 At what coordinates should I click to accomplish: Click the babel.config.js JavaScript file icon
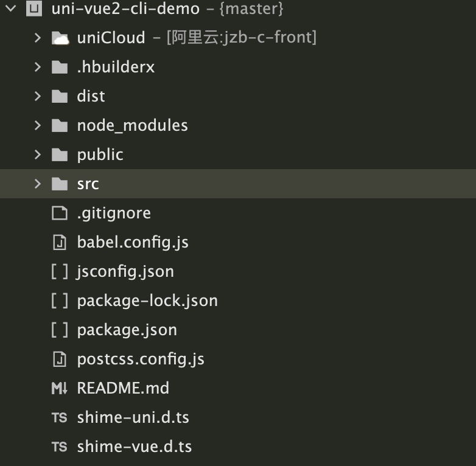(60, 242)
